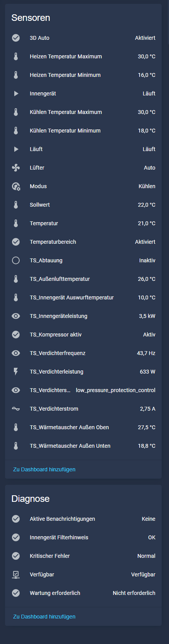
Task: Click the check icon beside Kritischer Fehler
Action: point(16,556)
